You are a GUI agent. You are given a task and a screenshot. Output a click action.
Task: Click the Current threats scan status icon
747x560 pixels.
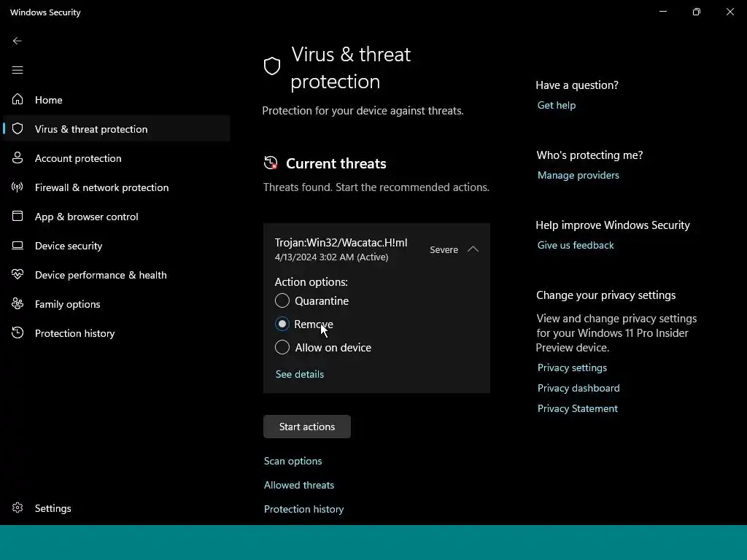pos(271,163)
